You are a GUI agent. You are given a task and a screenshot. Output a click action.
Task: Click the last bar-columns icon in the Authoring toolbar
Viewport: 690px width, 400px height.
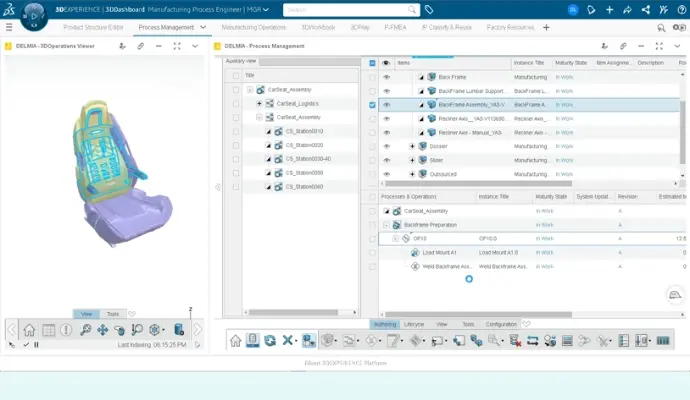pyautogui.click(x=663, y=341)
